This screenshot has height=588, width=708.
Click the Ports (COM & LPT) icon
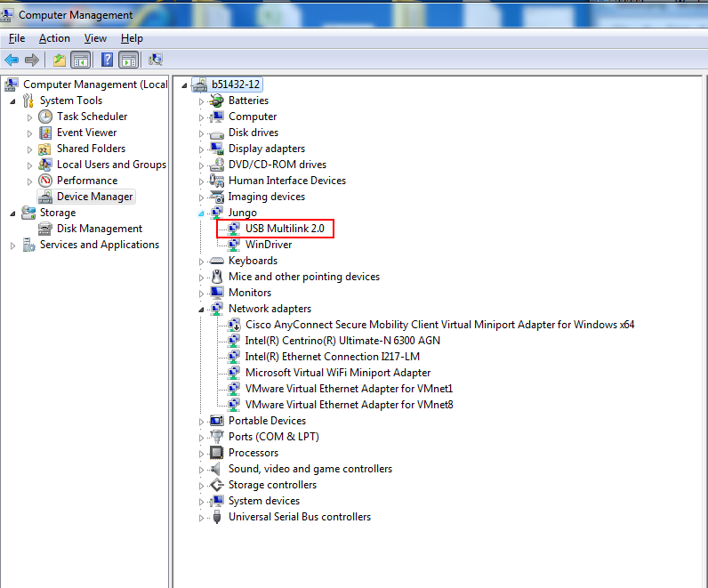click(217, 437)
